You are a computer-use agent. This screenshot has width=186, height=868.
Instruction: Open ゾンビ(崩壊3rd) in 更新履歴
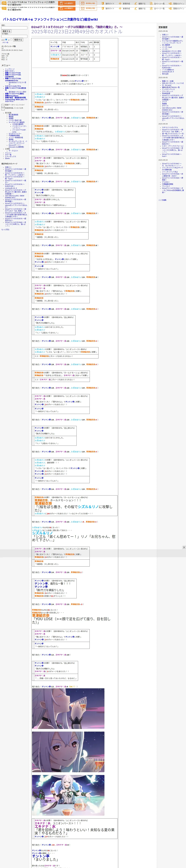pyautogui.click(x=168, y=70)
